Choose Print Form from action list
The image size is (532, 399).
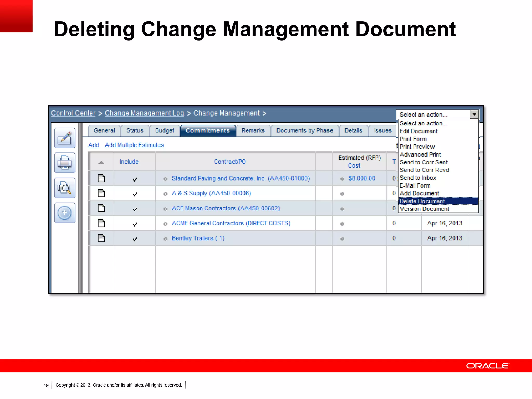(x=438, y=139)
